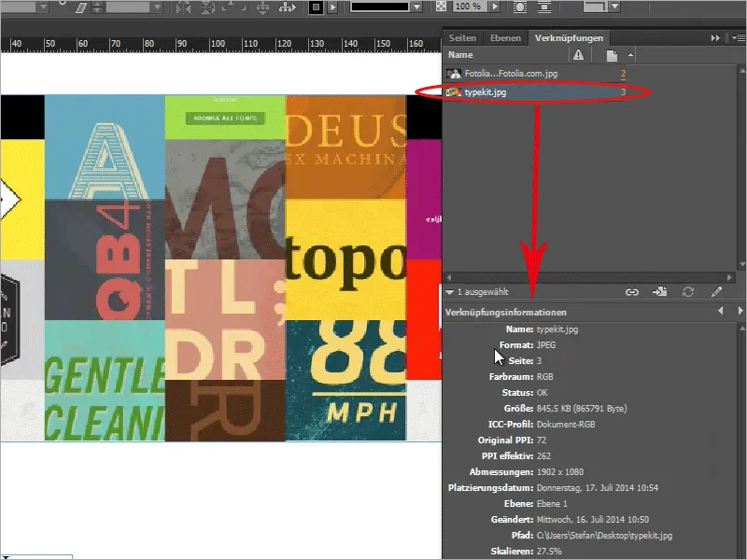Click the stroke color box icon
The width and height of the screenshot is (747, 560).
point(316,7)
